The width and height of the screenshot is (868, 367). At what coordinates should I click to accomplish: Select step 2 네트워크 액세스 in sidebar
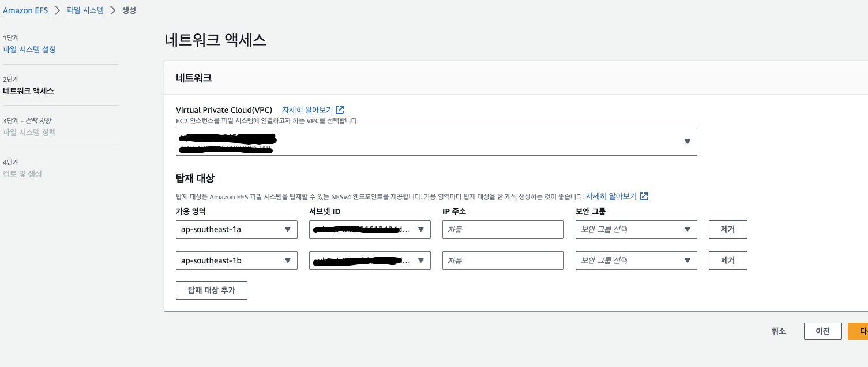(28, 91)
